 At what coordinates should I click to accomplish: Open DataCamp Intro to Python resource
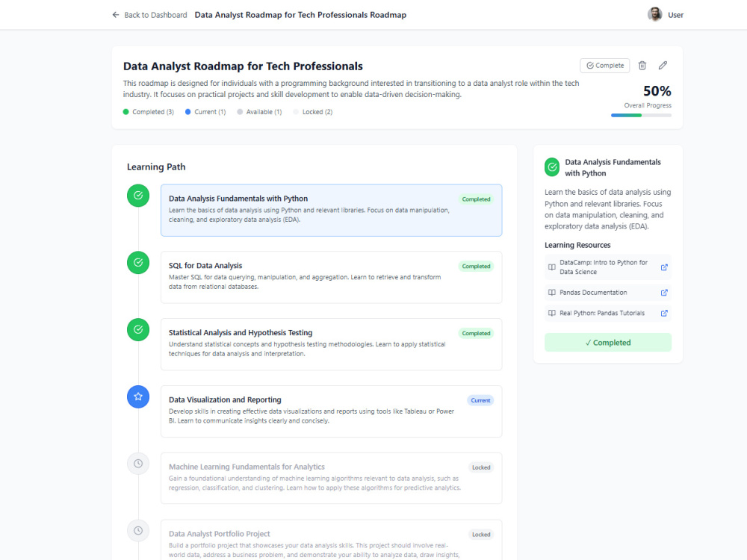608,267
